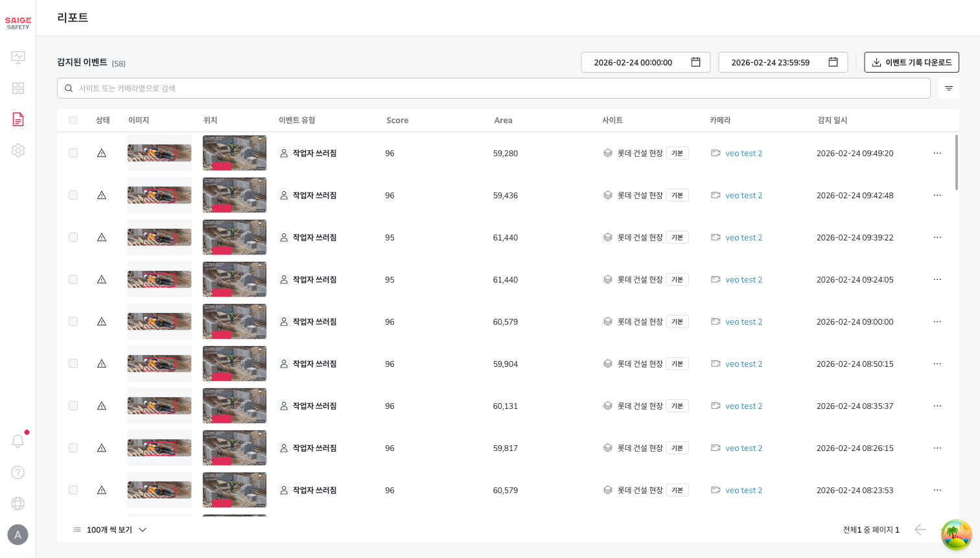This screenshot has width=980, height=558.
Task: Click the SAIGE SAFETY logo
Action: coord(18,23)
